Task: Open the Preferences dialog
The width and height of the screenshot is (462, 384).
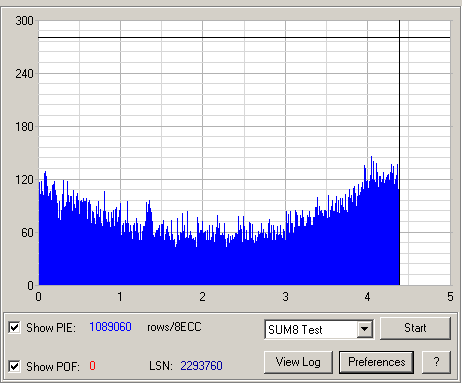Action: pos(376,362)
